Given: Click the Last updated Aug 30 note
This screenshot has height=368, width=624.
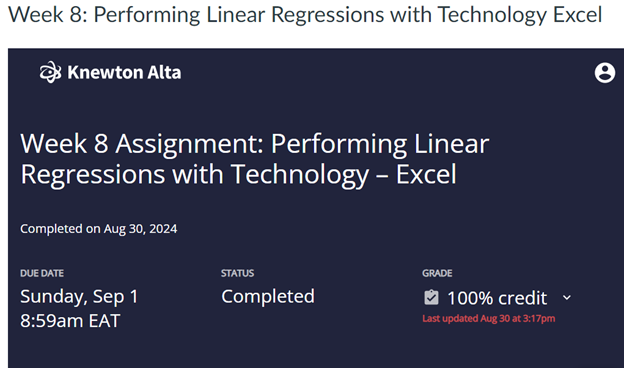Looking at the screenshot, I should (x=489, y=319).
